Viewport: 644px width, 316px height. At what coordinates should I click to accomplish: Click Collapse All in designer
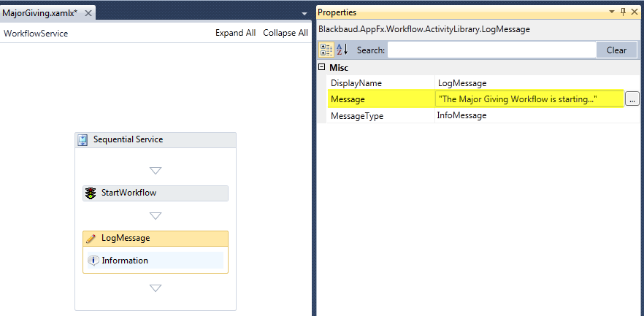285,33
